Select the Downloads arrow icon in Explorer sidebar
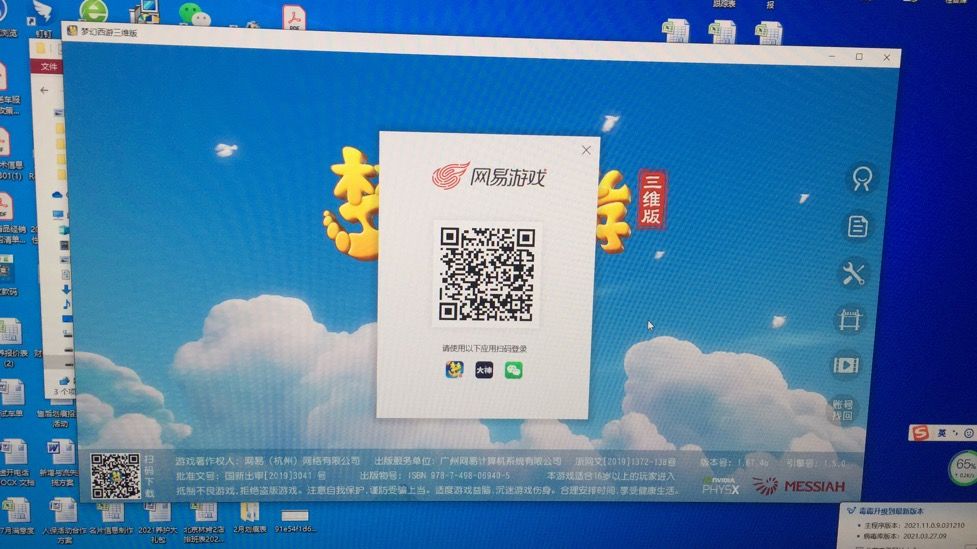 click(65, 289)
